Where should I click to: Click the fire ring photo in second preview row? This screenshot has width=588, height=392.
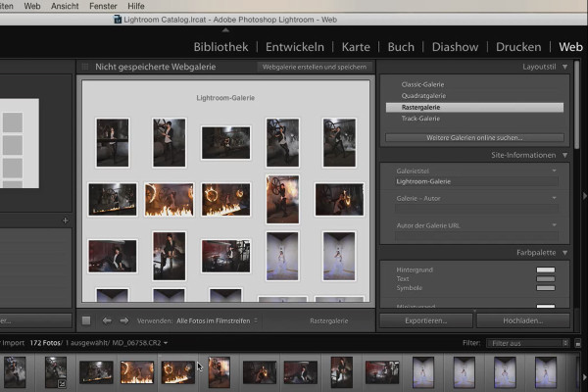click(x=225, y=200)
